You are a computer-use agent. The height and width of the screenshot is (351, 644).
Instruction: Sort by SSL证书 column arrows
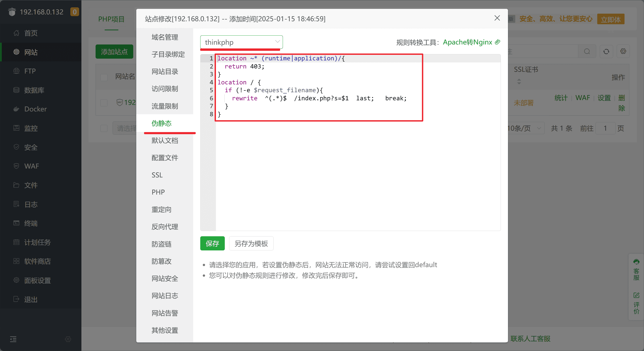(519, 81)
